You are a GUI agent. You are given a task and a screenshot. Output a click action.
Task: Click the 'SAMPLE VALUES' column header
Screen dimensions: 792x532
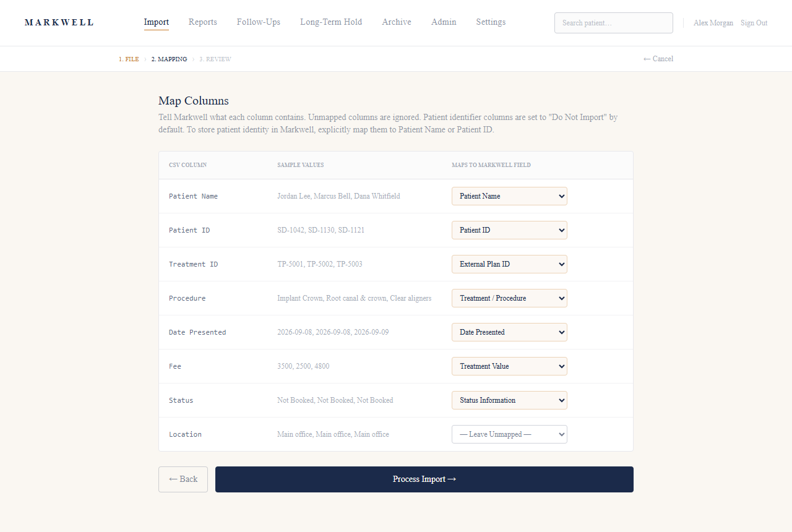301,165
